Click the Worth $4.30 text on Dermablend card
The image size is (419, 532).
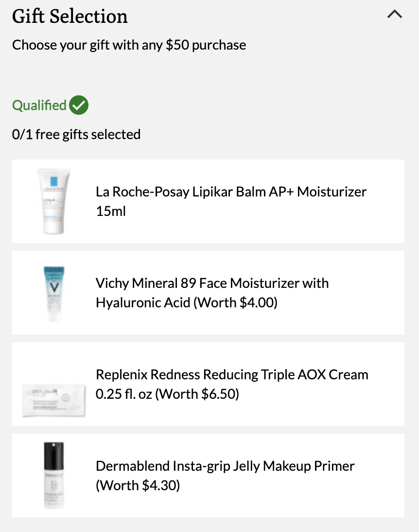click(138, 485)
